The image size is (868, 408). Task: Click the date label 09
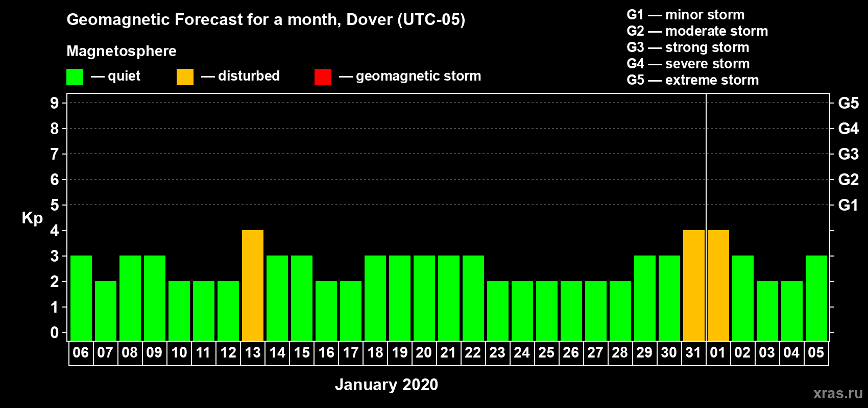pyautogui.click(x=154, y=352)
